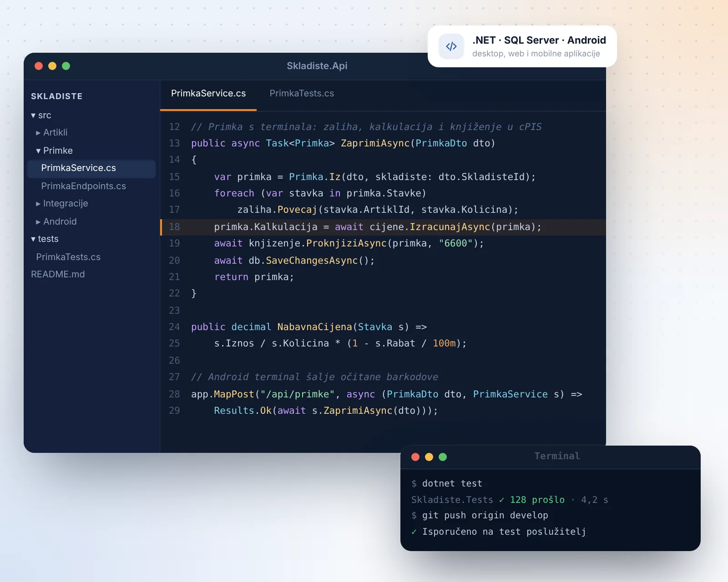Click NabavnaCijena method name on line 24

coord(315,327)
